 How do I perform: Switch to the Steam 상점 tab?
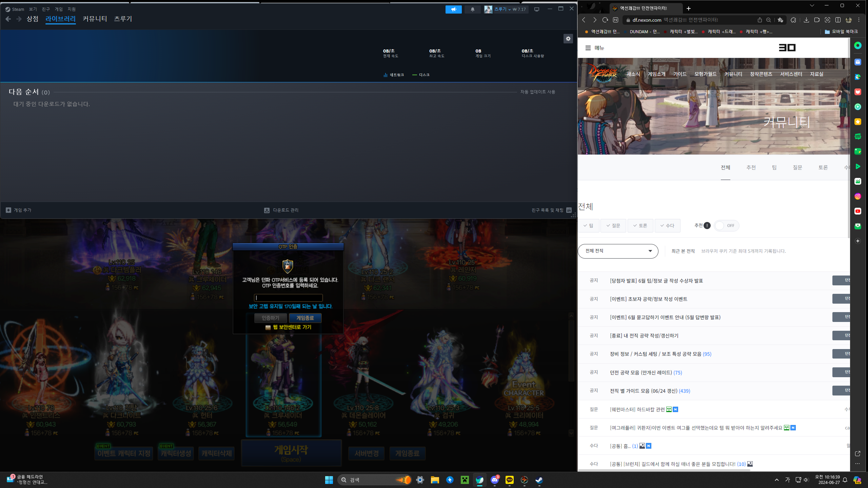coord(33,19)
